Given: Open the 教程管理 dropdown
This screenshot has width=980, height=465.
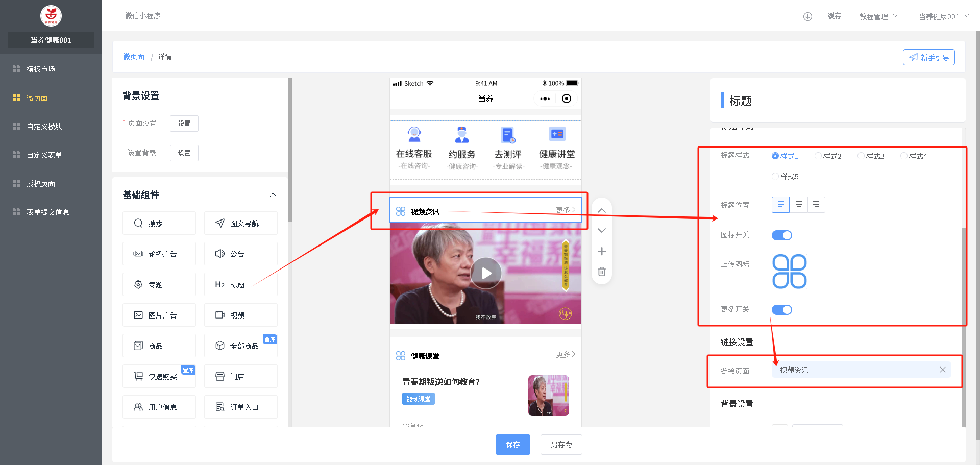Looking at the screenshot, I should tap(878, 16).
